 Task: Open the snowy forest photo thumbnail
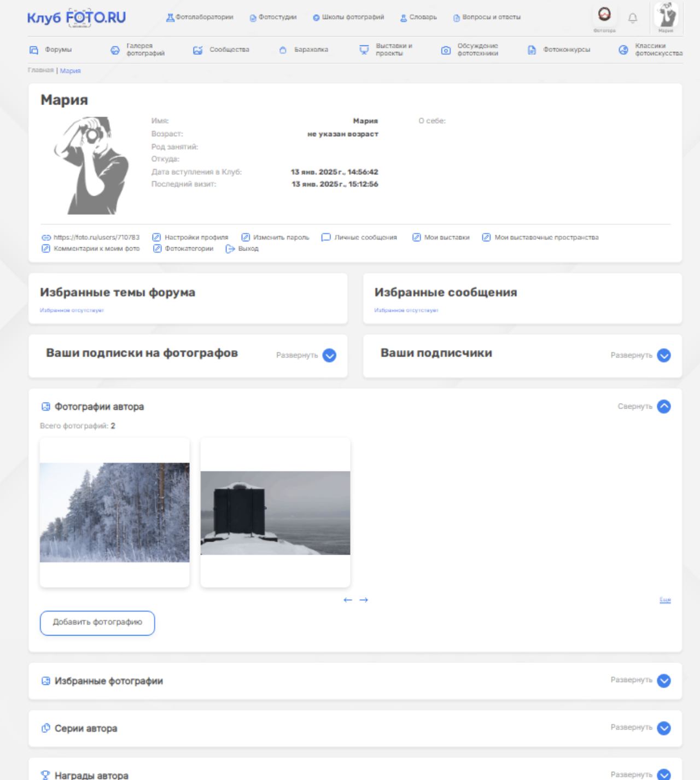pyautogui.click(x=115, y=513)
